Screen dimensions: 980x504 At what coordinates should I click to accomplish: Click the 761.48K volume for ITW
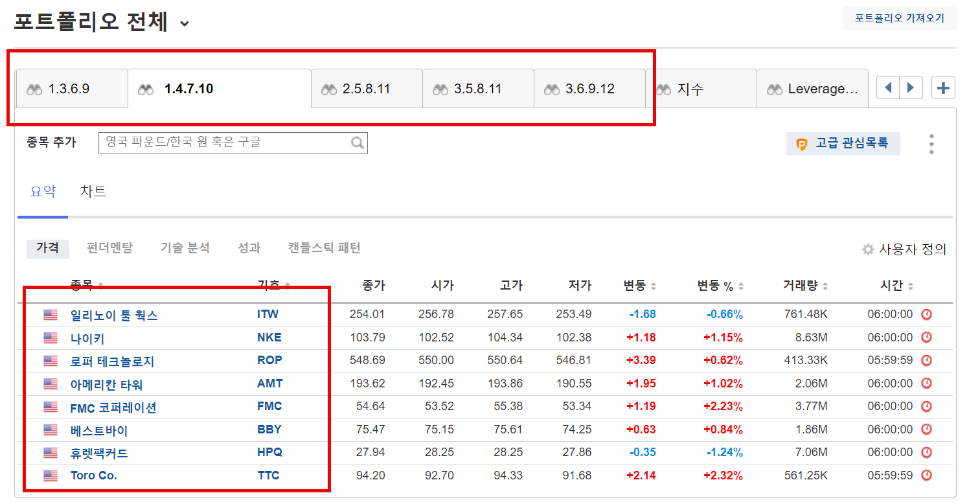point(806,314)
